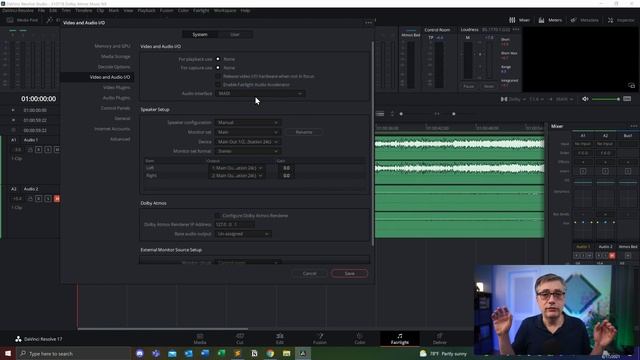Screen dimensions: 640x360
Task: Click the Cancel button
Action: coord(309,273)
